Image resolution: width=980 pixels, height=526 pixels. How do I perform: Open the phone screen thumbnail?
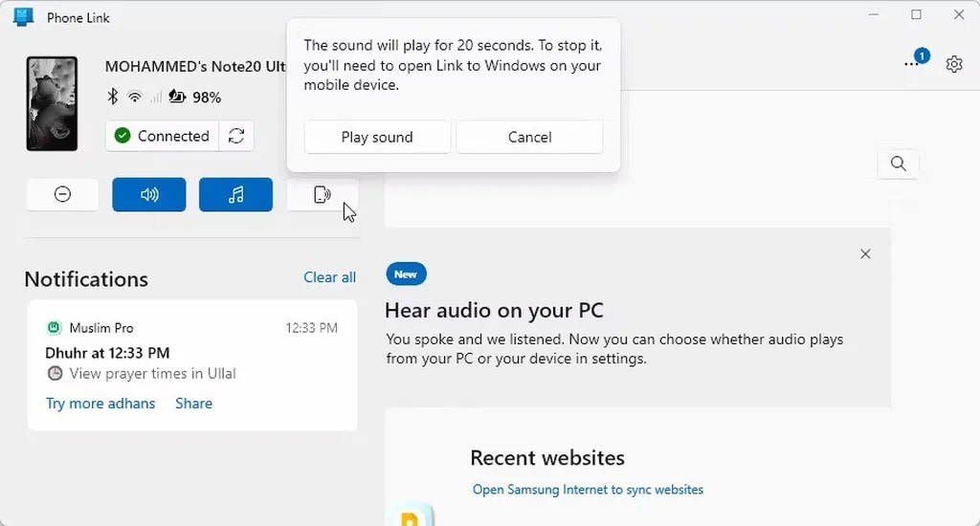[x=52, y=103]
